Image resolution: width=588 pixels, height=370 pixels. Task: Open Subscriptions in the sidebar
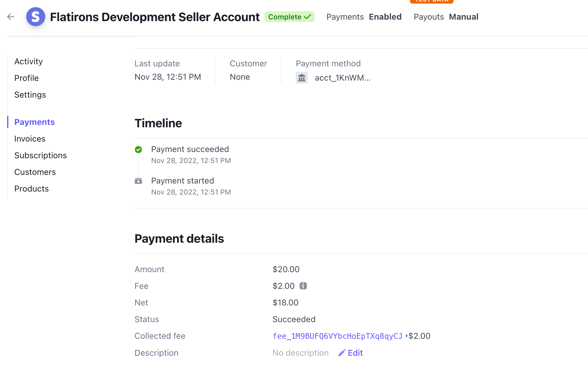(x=40, y=155)
